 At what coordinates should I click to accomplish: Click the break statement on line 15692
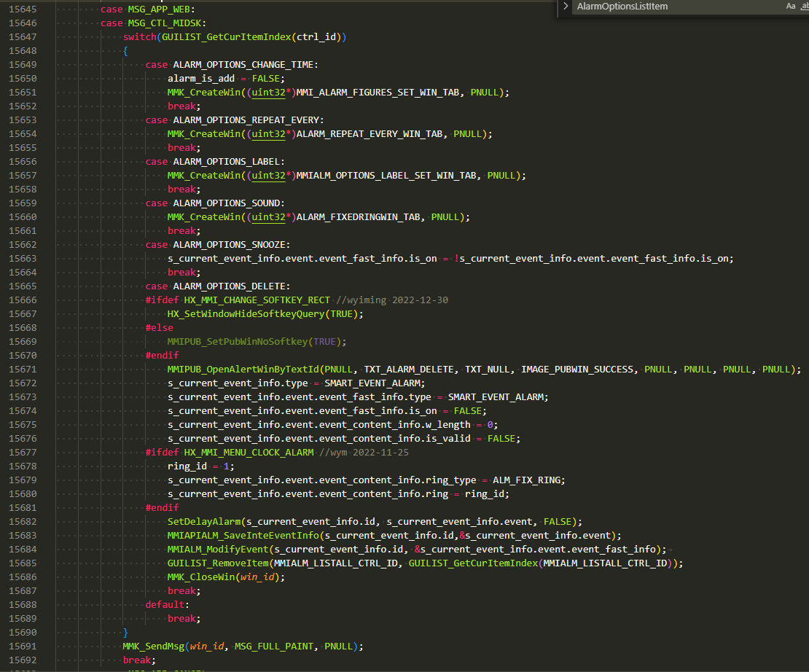(137, 660)
